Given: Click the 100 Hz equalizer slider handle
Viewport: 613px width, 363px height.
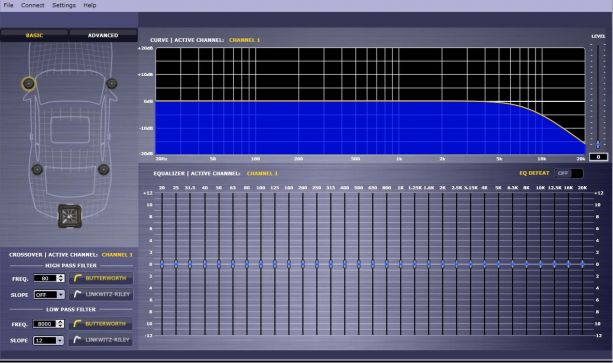Looking at the screenshot, I should click(261, 265).
